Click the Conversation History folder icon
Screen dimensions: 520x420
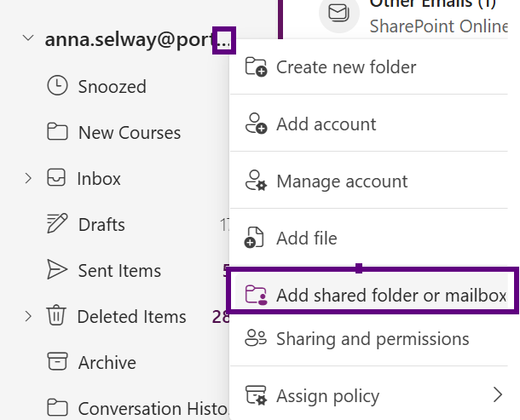(x=57, y=408)
